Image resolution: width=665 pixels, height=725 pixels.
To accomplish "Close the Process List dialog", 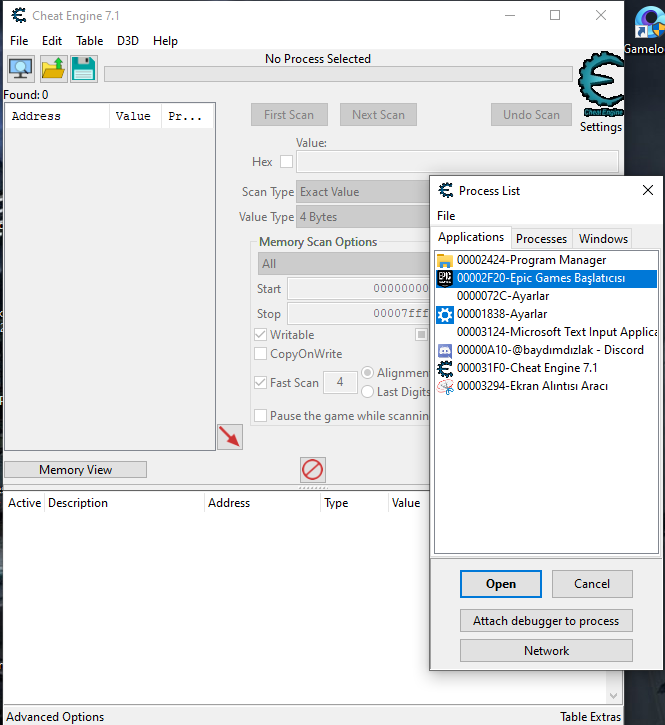I will tap(648, 190).
